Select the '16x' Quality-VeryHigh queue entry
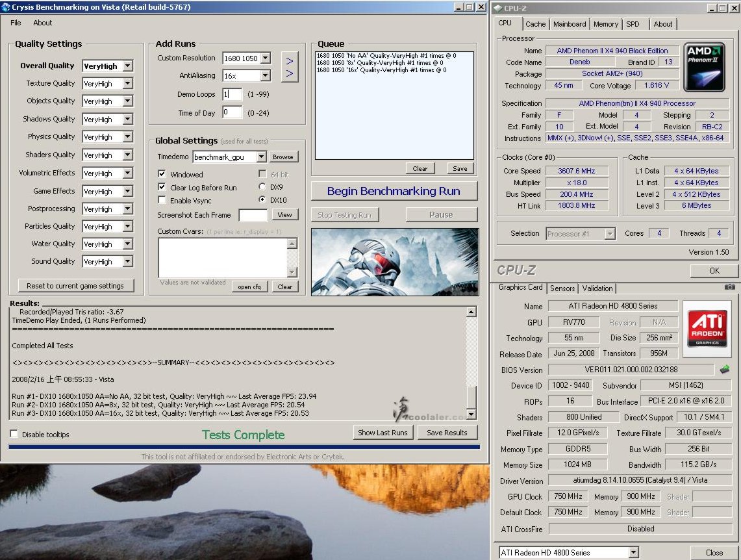This screenshot has height=560, width=741. pyautogui.click(x=381, y=70)
